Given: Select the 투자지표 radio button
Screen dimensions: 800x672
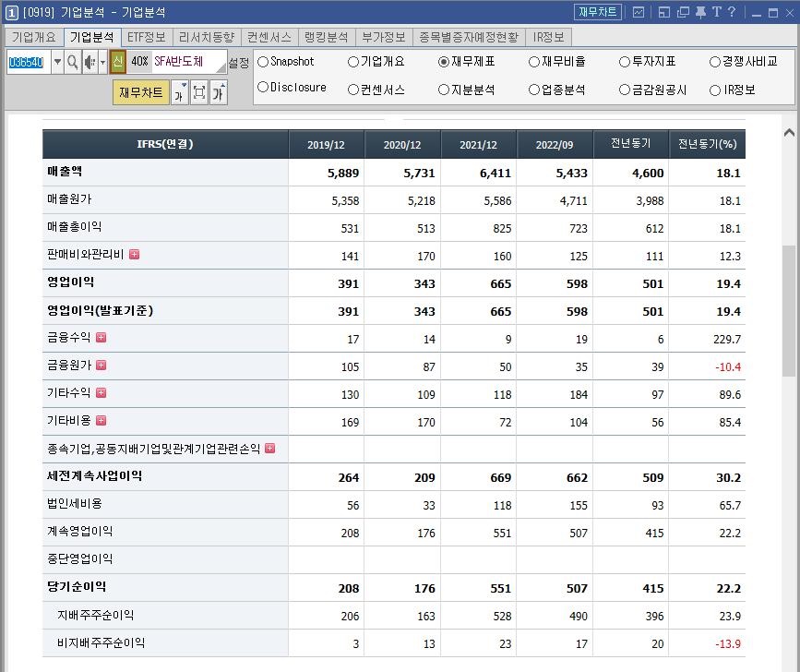Looking at the screenshot, I should [625, 62].
